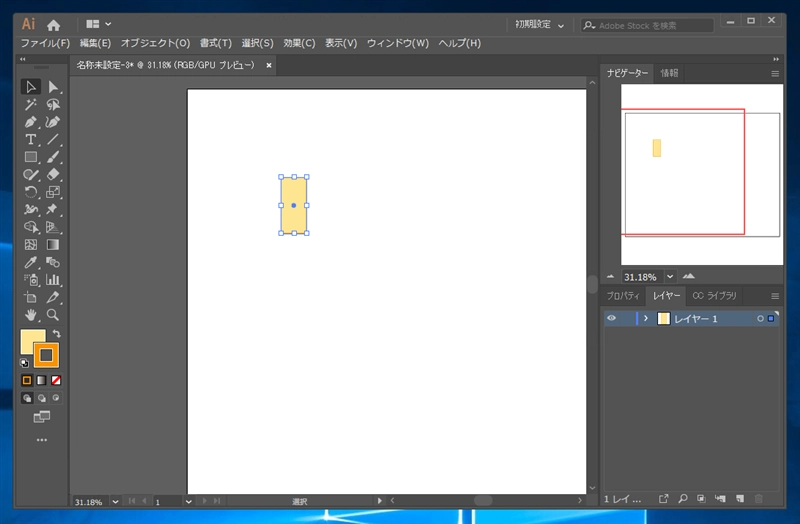The image size is (800, 524).
Task: Select the Type tool
Action: pos(31,139)
